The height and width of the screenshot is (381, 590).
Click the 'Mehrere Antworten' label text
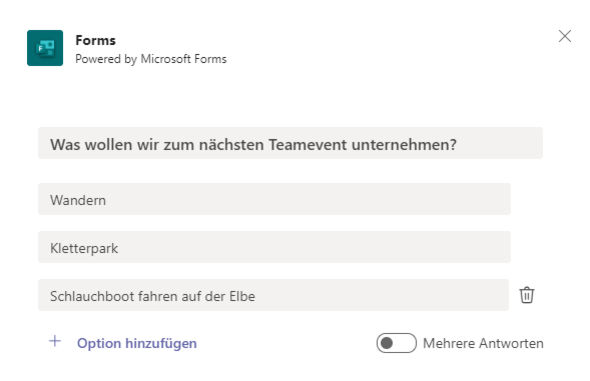[x=483, y=343]
